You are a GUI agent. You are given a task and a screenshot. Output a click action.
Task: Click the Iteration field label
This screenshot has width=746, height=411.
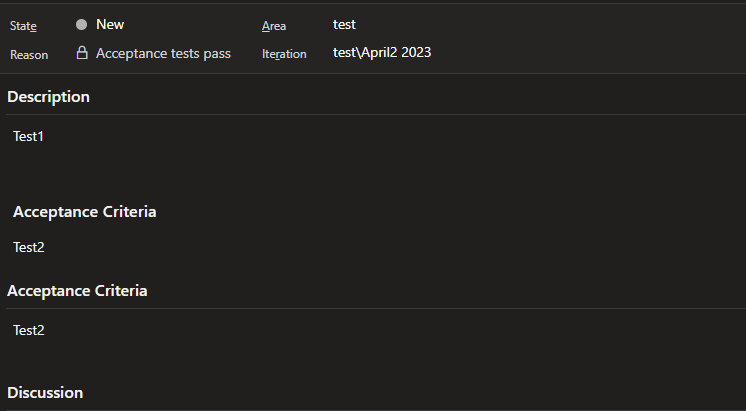click(284, 54)
